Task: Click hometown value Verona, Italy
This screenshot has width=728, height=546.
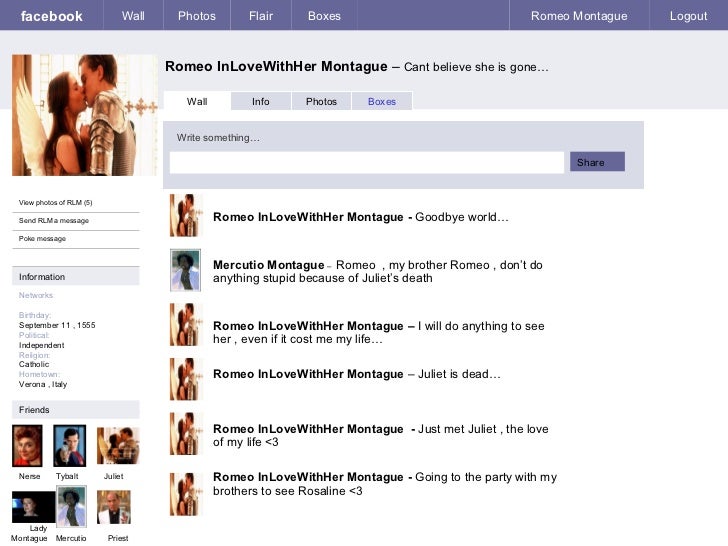Action: pos(43,384)
